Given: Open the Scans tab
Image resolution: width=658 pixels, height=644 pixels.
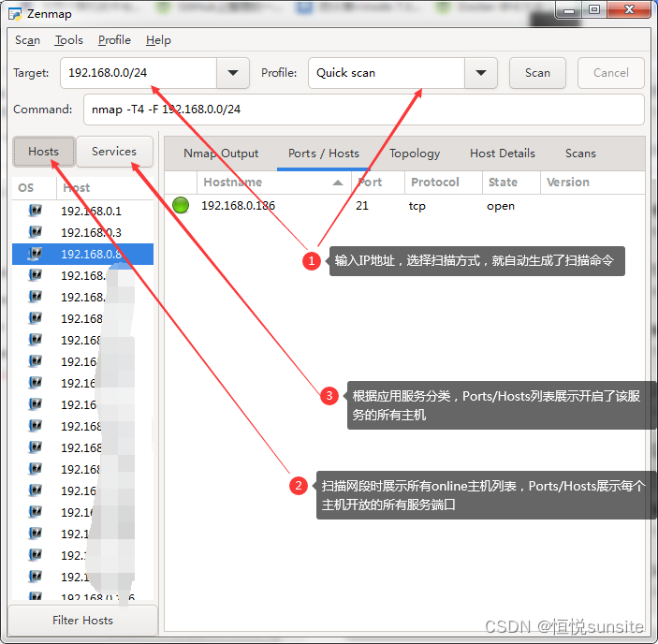Looking at the screenshot, I should (x=580, y=154).
